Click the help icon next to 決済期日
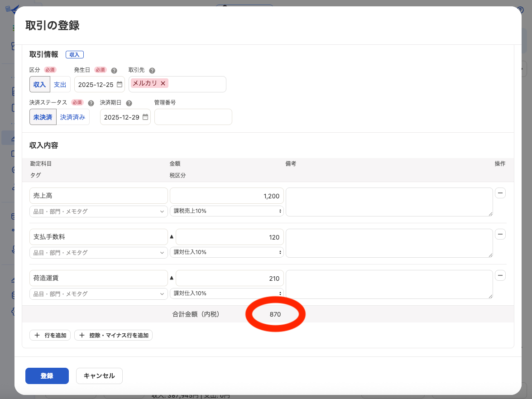The image size is (532, 399). pyautogui.click(x=129, y=102)
